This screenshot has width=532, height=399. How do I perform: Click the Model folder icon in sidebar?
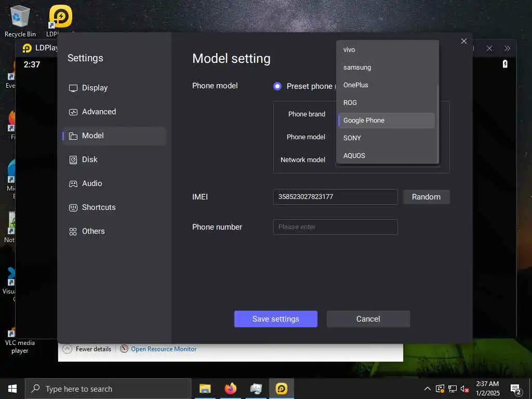[x=73, y=136]
